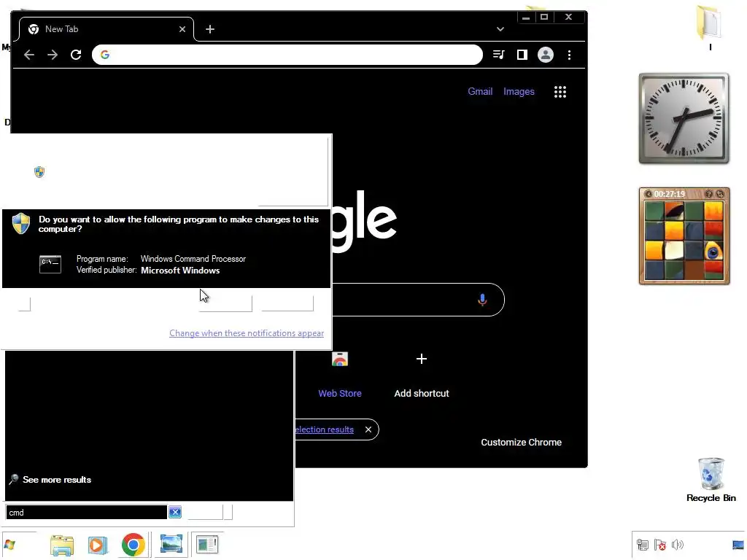Dismiss the election results chip
The width and height of the screenshot is (747, 560).
[368, 429]
